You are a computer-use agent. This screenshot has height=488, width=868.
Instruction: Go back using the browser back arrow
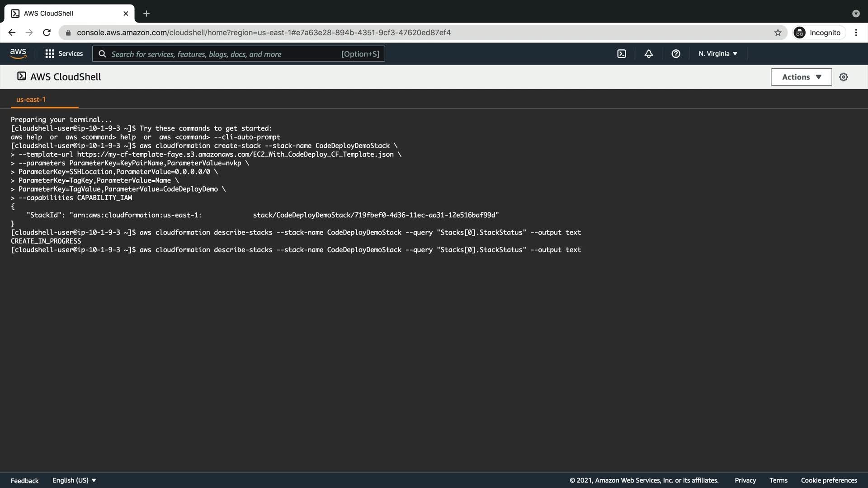(12, 33)
